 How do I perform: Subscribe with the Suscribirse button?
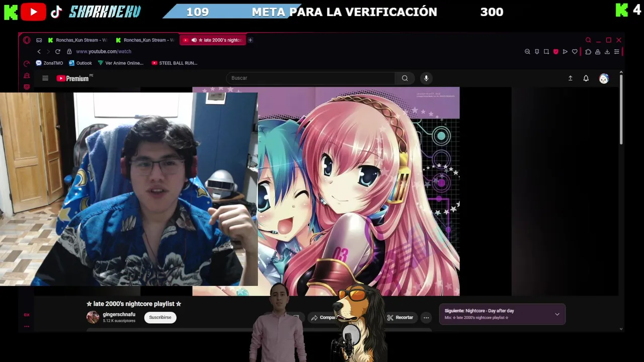tap(160, 317)
